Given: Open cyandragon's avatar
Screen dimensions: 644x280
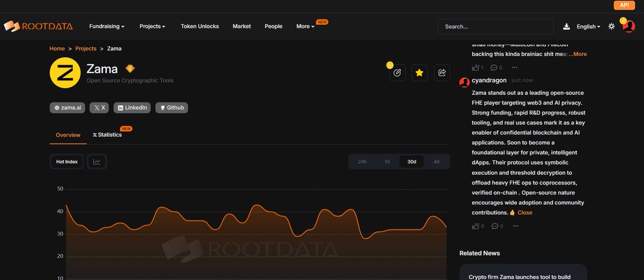Looking at the screenshot, I should click(x=465, y=82).
